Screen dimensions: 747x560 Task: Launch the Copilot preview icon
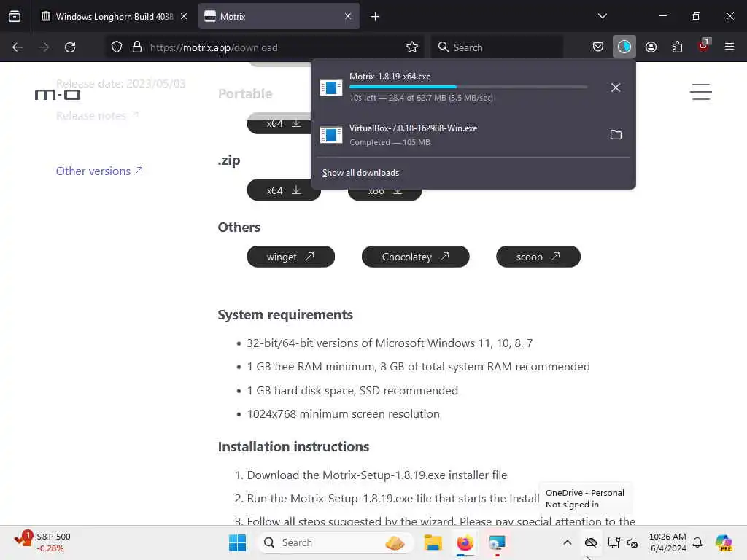point(724,542)
